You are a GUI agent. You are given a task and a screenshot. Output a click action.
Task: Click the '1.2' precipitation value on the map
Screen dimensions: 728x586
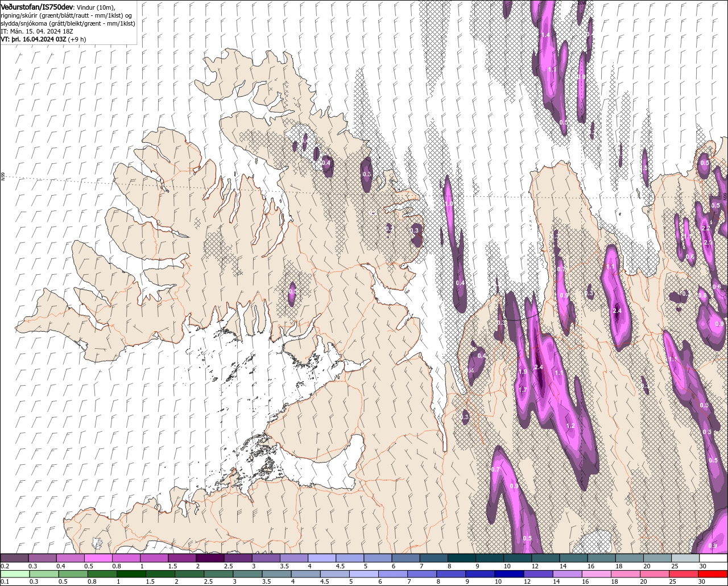pos(570,426)
